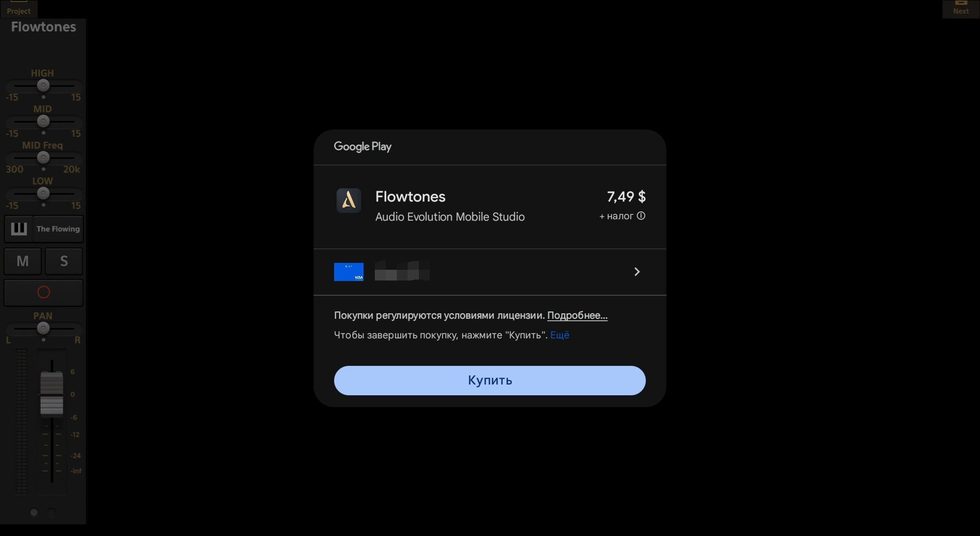980x536 pixels.
Task: Open the piano keyboard instrument icon
Action: pos(19,229)
